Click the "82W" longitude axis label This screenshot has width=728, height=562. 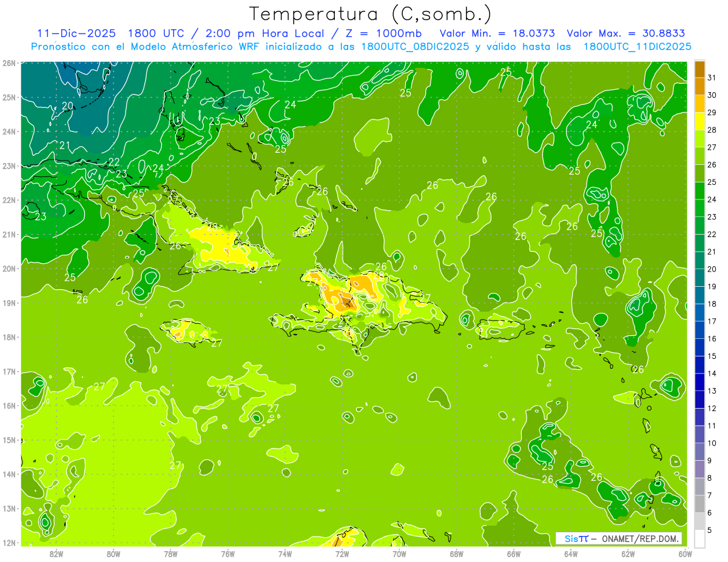click(x=56, y=554)
